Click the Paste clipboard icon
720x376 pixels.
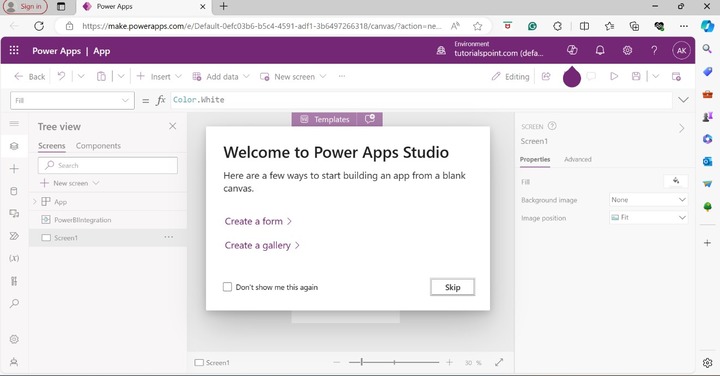[101, 76]
